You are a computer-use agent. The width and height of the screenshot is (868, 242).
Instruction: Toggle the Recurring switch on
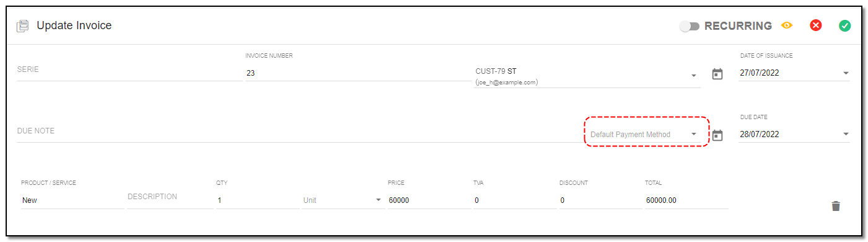(x=689, y=26)
